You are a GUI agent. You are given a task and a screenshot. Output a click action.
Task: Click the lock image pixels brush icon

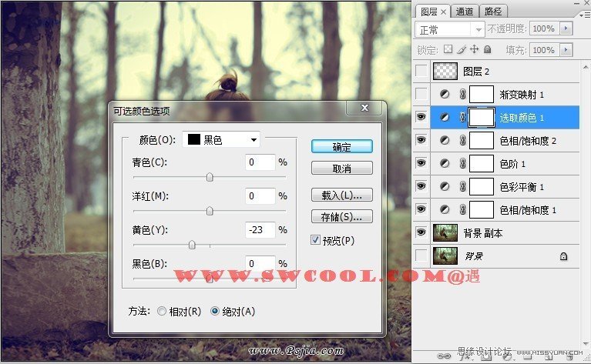click(x=462, y=49)
